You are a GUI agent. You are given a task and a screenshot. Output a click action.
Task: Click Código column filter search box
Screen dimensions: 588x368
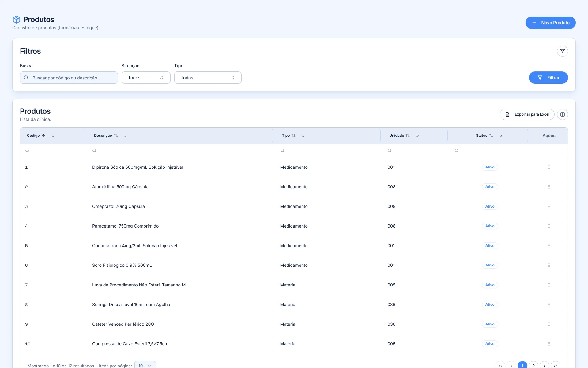(x=53, y=151)
